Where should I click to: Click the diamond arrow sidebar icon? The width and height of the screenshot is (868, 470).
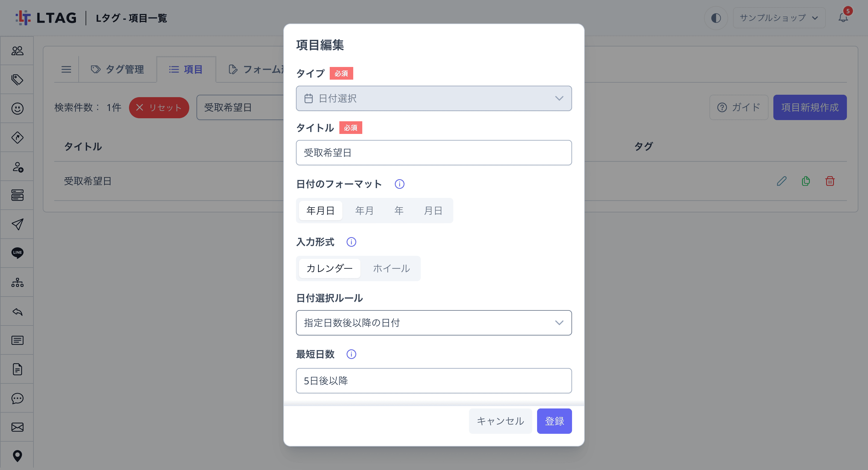(x=17, y=138)
